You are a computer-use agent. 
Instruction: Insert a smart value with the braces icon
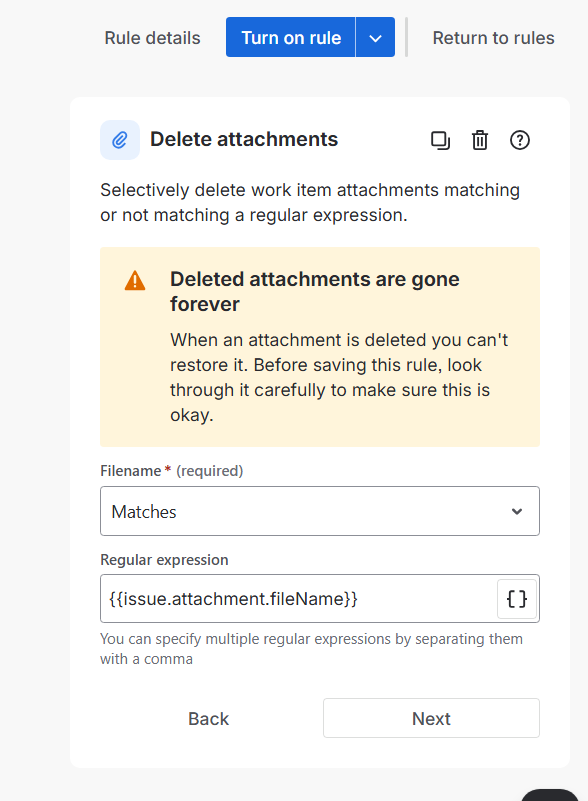pyautogui.click(x=517, y=598)
